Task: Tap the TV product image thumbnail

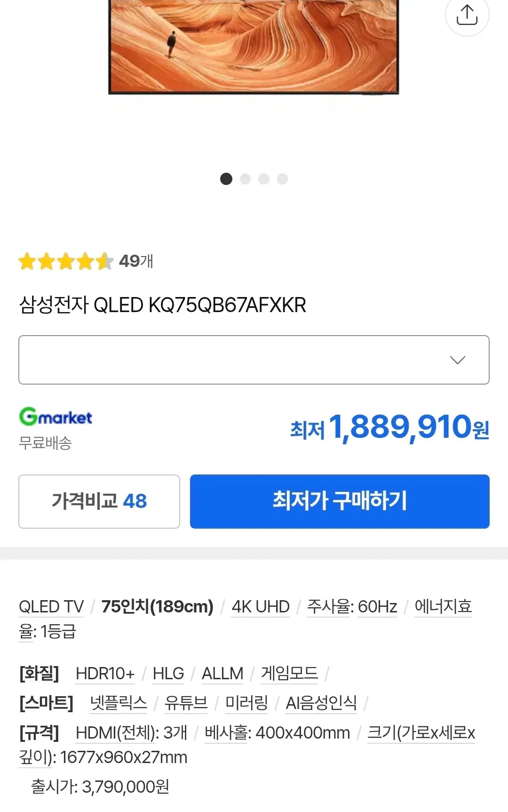Action: pos(254,47)
